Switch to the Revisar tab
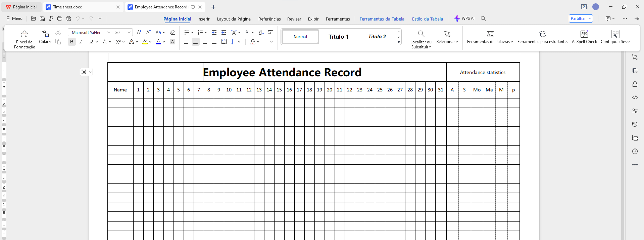This screenshot has height=240, width=644. pos(294,19)
